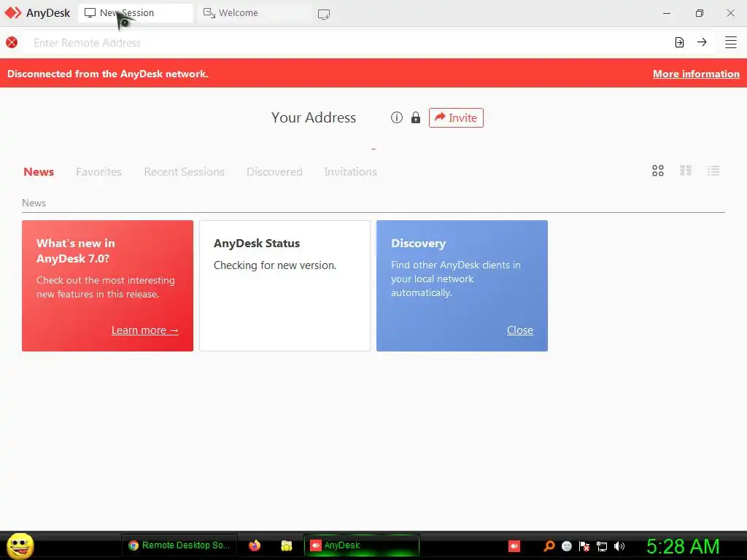Select the Invitations tab

(x=351, y=172)
